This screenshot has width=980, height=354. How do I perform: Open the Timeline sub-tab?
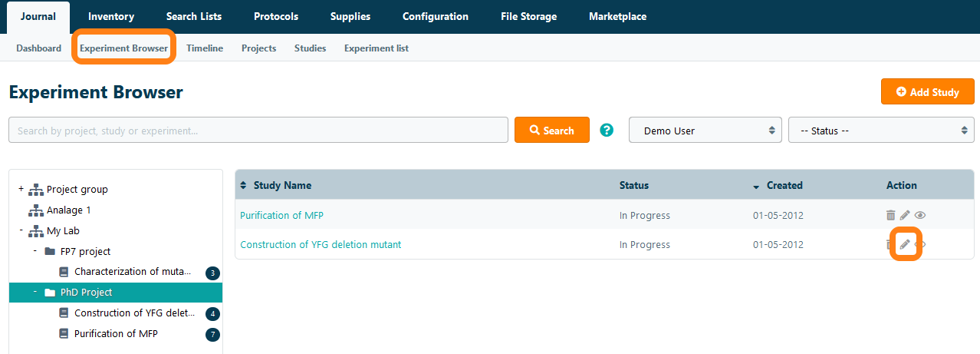pos(205,48)
